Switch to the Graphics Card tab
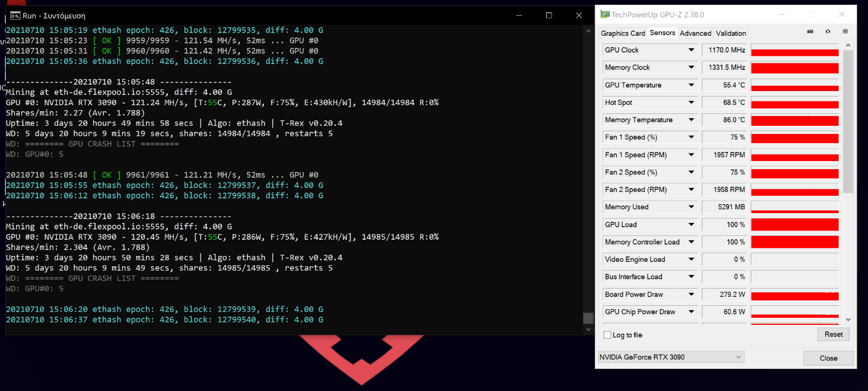868x391 pixels. click(x=623, y=33)
